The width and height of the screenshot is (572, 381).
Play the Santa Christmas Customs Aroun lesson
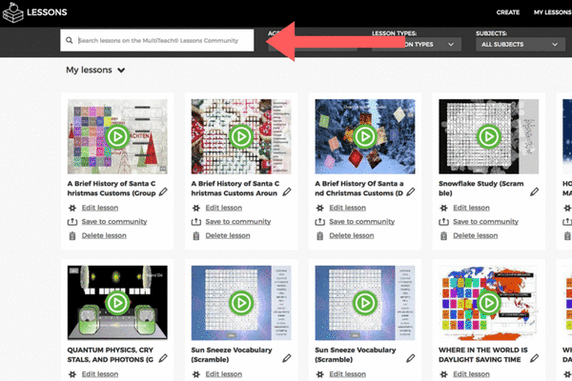[x=241, y=136]
